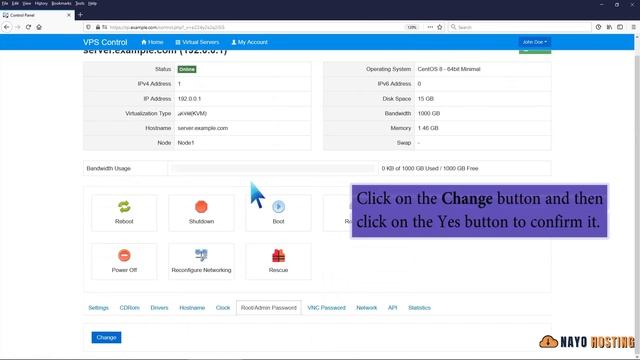This screenshot has height=360, width=640.
Task: Click the IP address value 192.0.0.1
Action: tap(189, 99)
